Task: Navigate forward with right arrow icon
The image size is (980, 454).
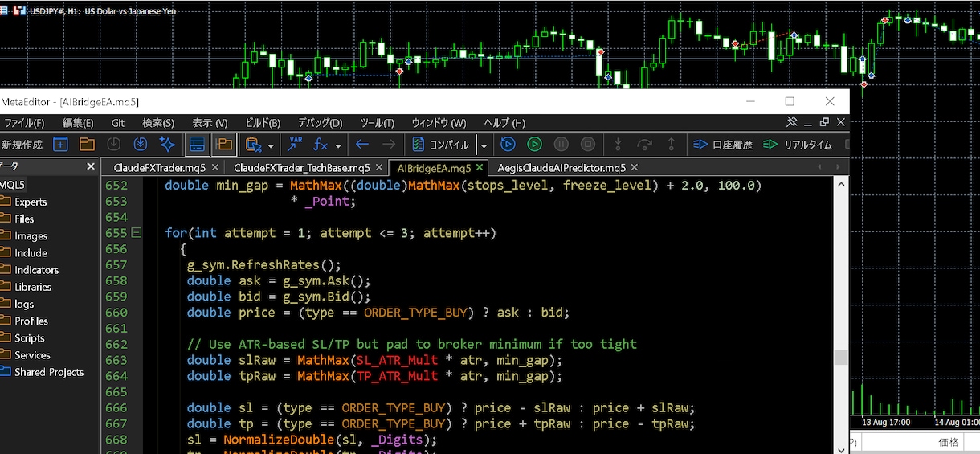Action: pos(389,145)
